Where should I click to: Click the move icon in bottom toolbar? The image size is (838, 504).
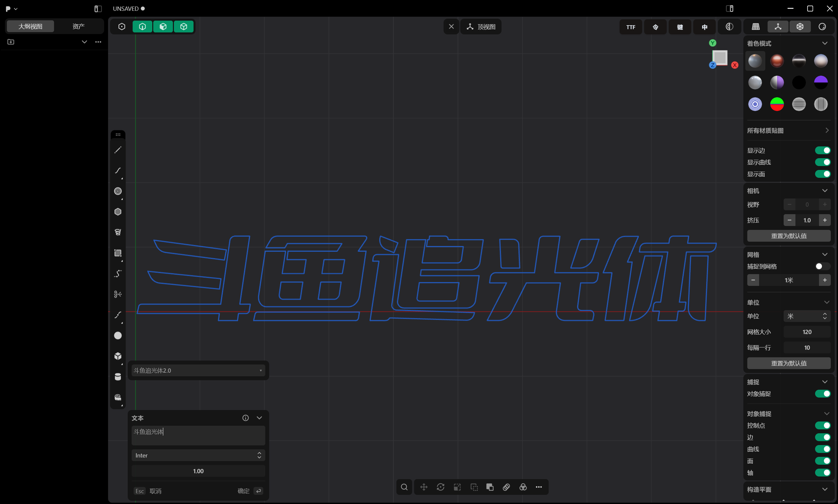coord(424,487)
